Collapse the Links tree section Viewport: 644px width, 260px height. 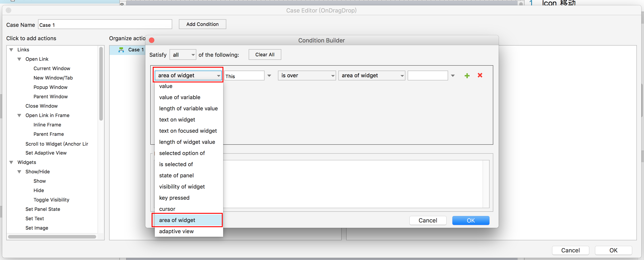tap(11, 50)
